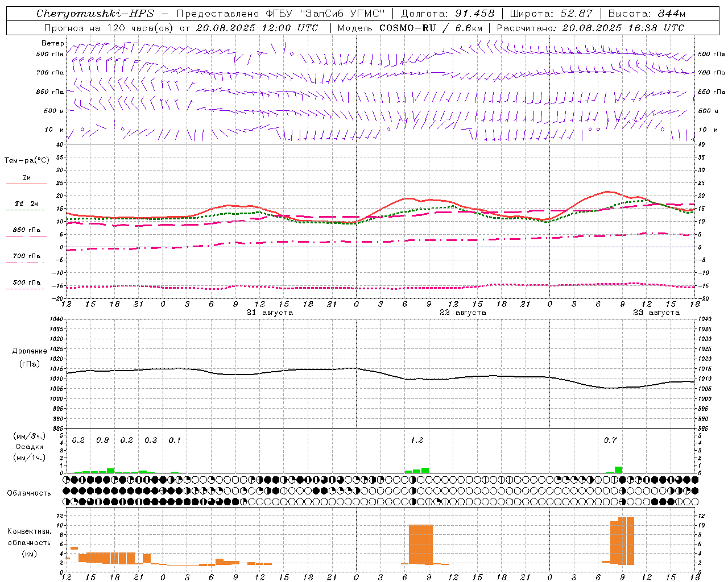Click the station title Cheryomushki-HPS

pyautogui.click(x=95, y=14)
